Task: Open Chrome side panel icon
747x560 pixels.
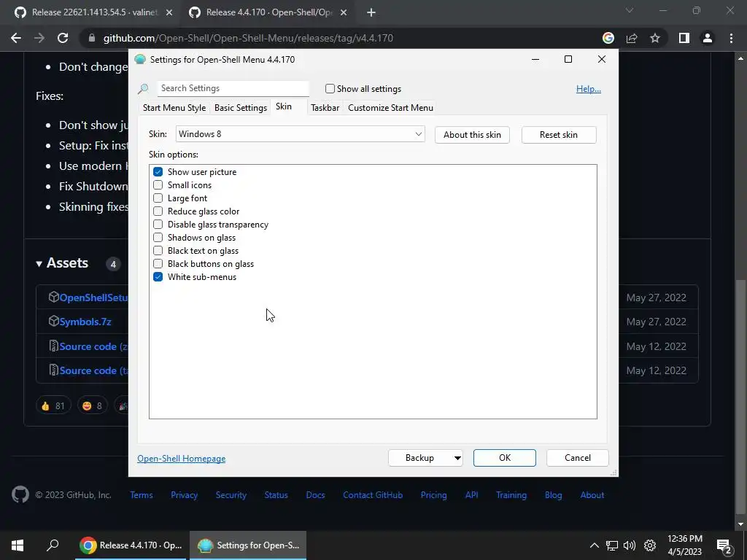Action: (x=684, y=38)
